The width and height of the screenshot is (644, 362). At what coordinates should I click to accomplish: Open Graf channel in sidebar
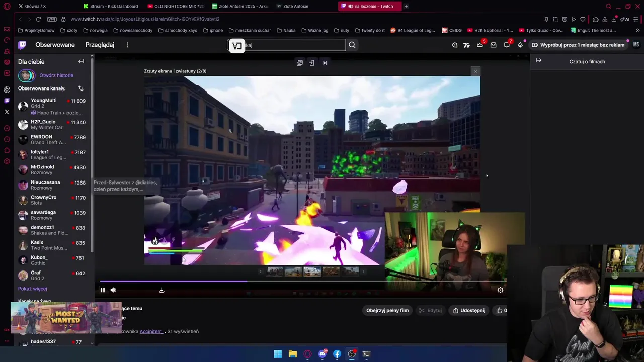[52, 275]
